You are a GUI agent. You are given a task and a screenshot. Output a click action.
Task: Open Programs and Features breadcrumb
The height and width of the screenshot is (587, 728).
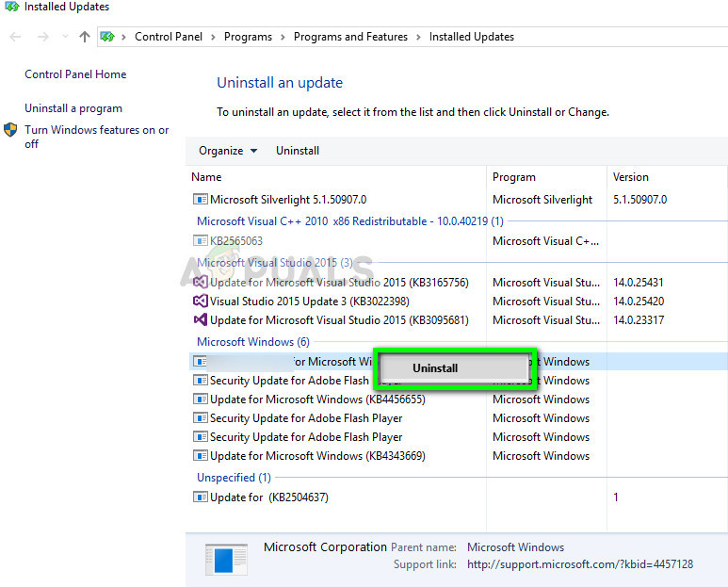pos(350,37)
